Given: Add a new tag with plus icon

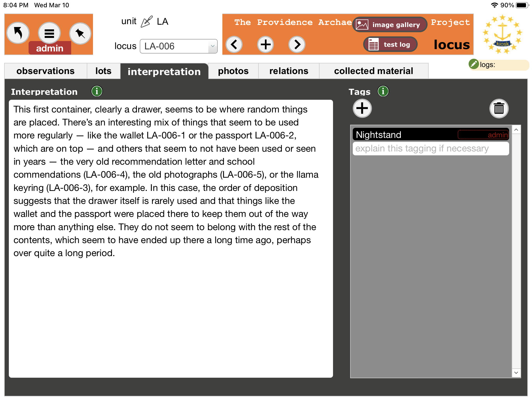Looking at the screenshot, I should (x=362, y=108).
